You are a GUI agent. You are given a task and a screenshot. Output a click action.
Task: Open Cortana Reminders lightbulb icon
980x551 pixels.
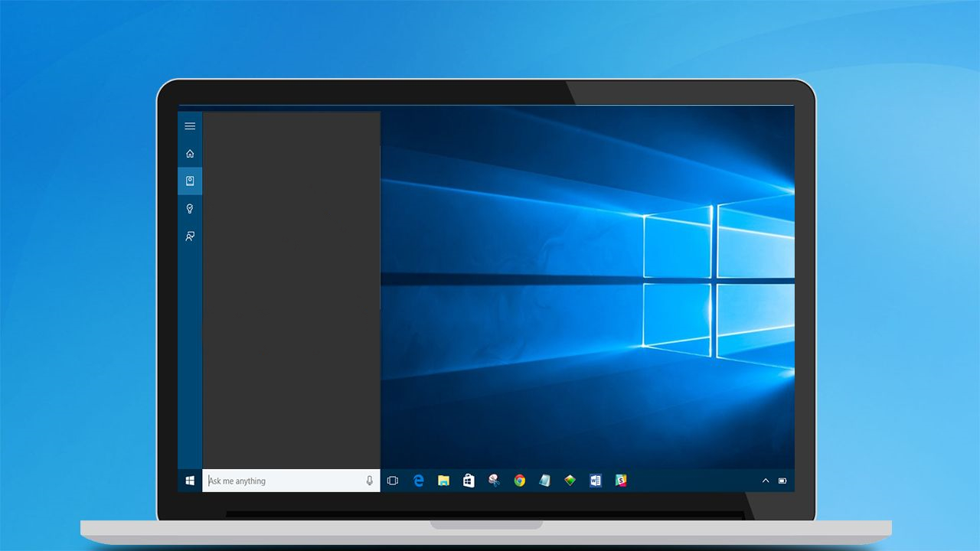click(x=190, y=209)
